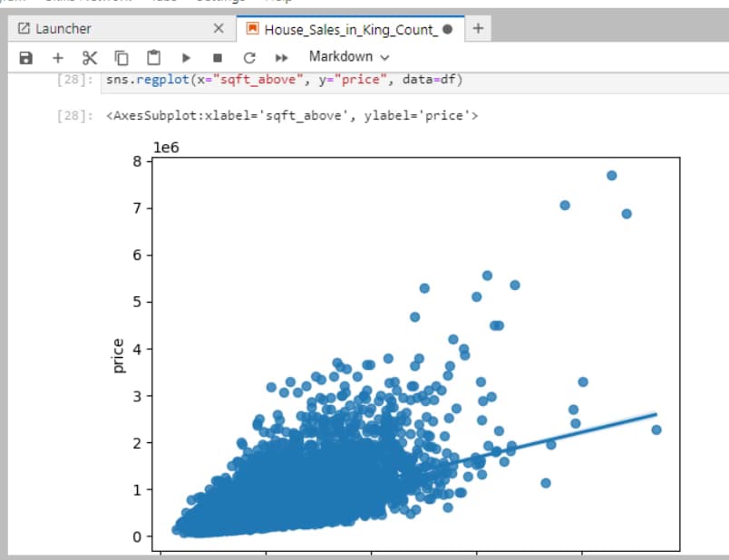Cut the selected cell using the scissors icon
This screenshot has height=560, width=729.
[89, 57]
